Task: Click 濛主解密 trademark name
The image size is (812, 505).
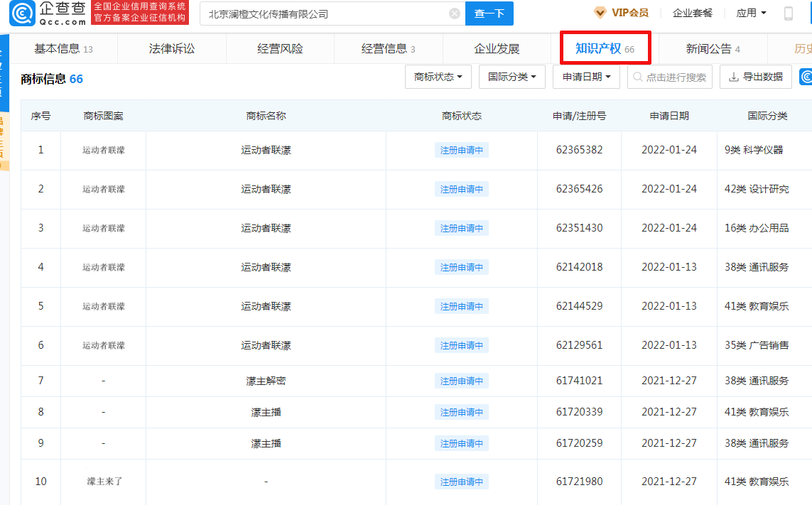Action: [266, 381]
